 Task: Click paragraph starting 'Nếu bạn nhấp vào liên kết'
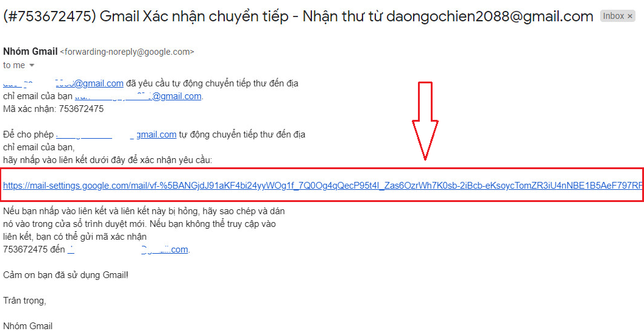144,211
